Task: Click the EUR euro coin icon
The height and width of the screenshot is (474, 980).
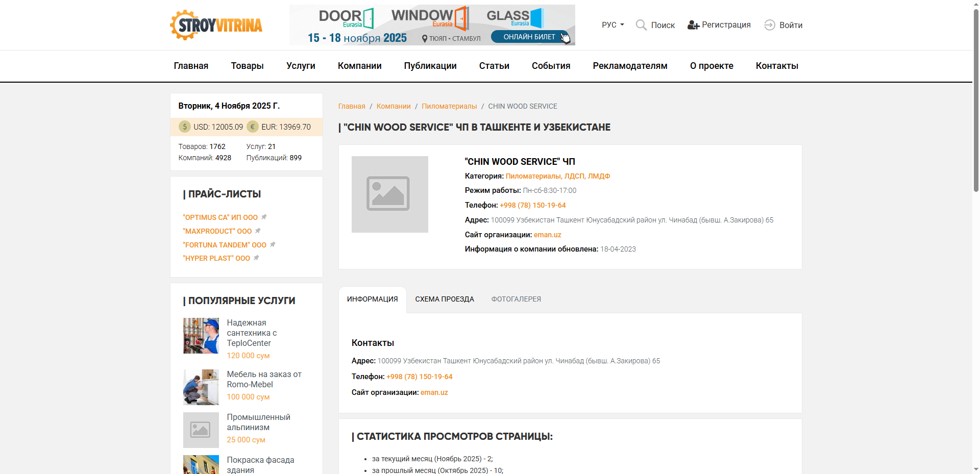Action: click(x=253, y=127)
